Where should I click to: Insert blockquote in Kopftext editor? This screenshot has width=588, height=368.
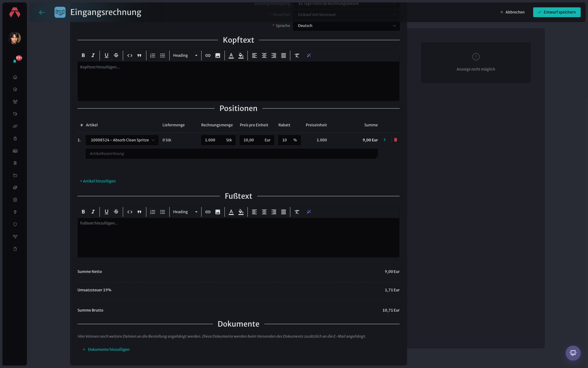pos(139,56)
